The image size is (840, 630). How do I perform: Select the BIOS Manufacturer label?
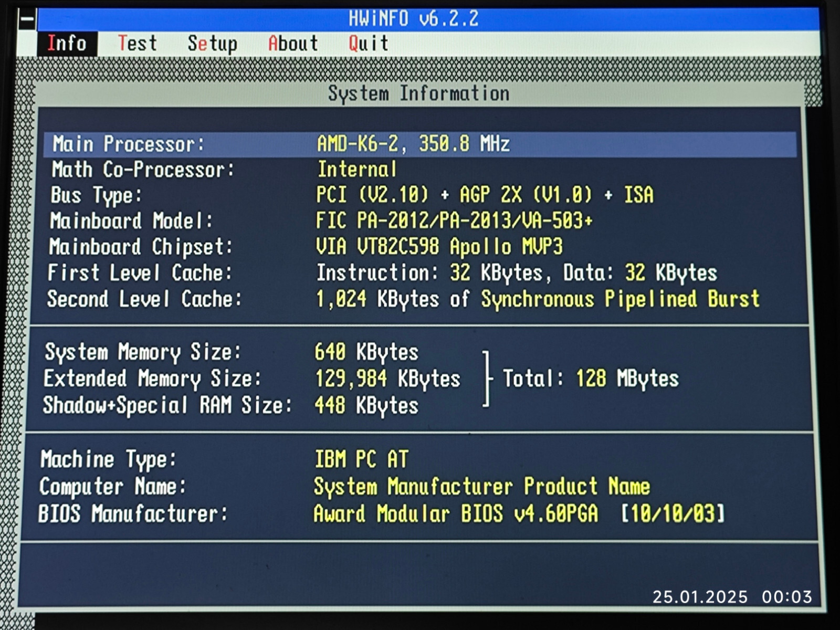click(133, 513)
